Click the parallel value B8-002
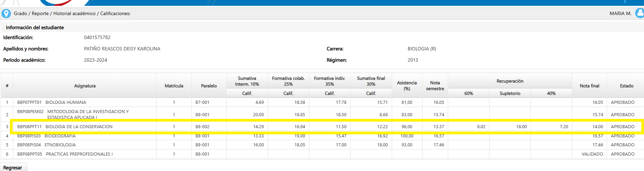This screenshot has width=644, height=171. (202, 126)
